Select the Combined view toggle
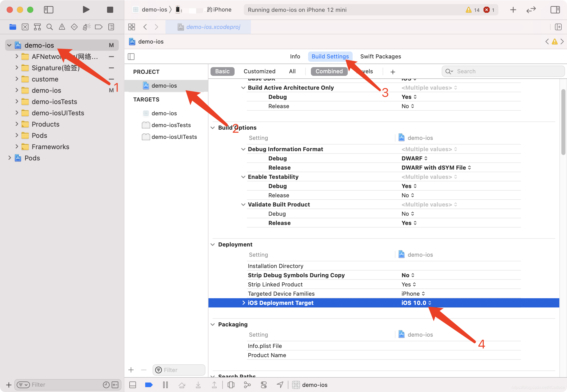 329,71
